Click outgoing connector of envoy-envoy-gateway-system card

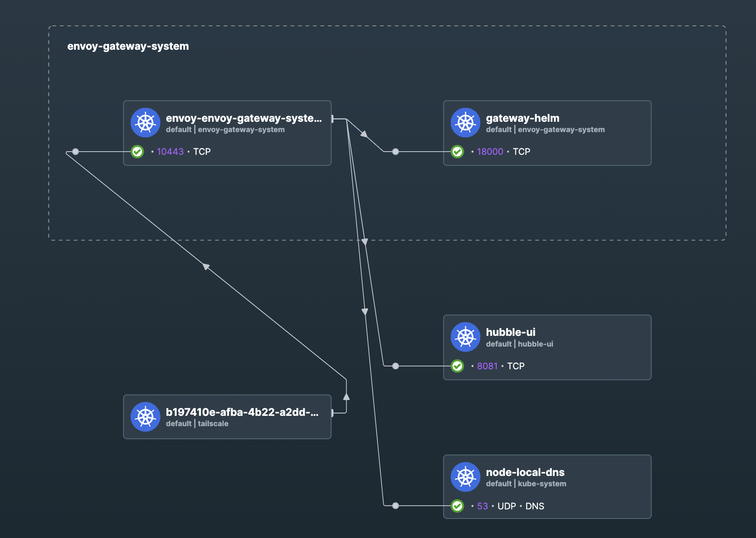[332, 119]
